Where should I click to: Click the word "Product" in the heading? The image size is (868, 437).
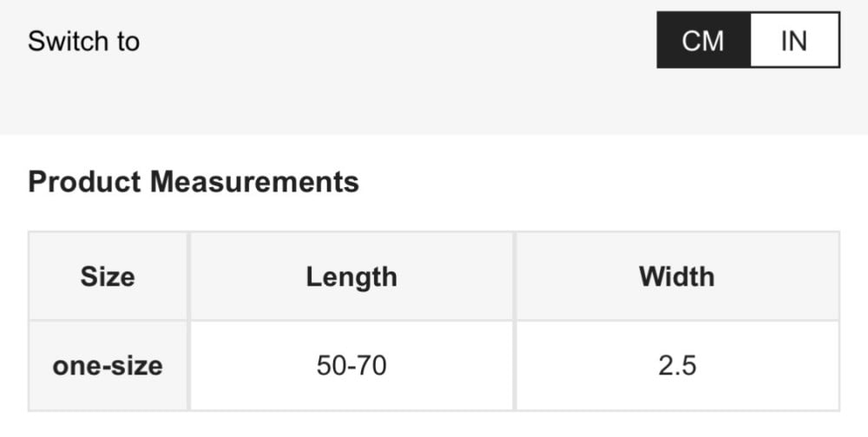(84, 182)
